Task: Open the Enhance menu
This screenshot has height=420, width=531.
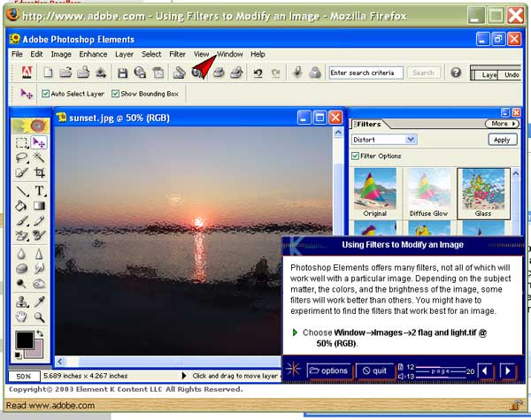Action: click(x=93, y=54)
